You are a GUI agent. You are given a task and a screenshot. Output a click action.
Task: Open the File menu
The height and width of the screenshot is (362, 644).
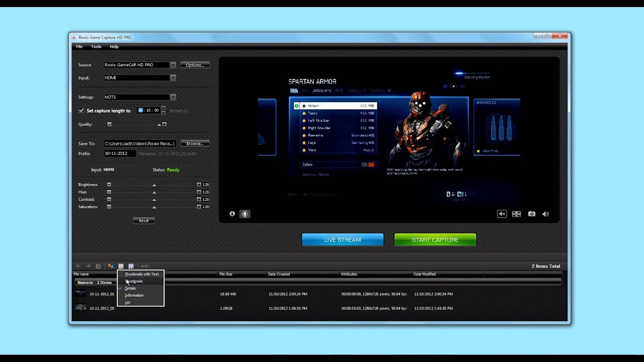coord(79,47)
